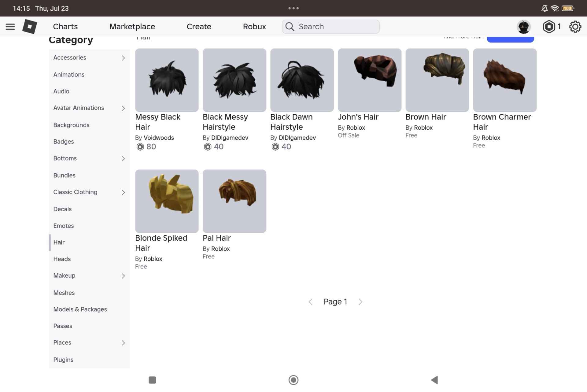Viewport: 587px width, 392px height.
Task: Click Black Dawn Hairstyle Robux price
Action: point(281,146)
